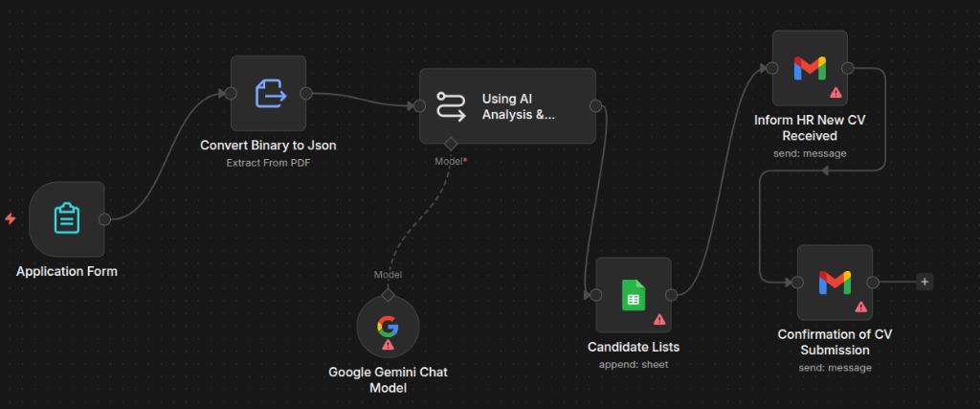Open the Candidate Lists Google Sheets node
This screenshot has height=409, width=980.
(634, 295)
